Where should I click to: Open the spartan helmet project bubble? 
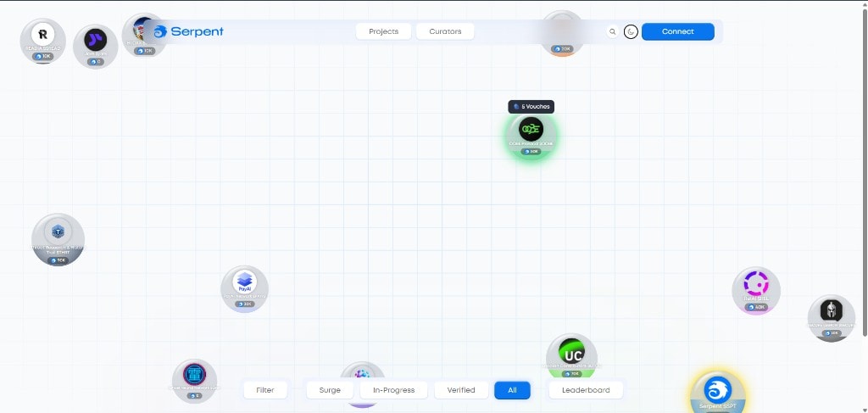coord(832,318)
